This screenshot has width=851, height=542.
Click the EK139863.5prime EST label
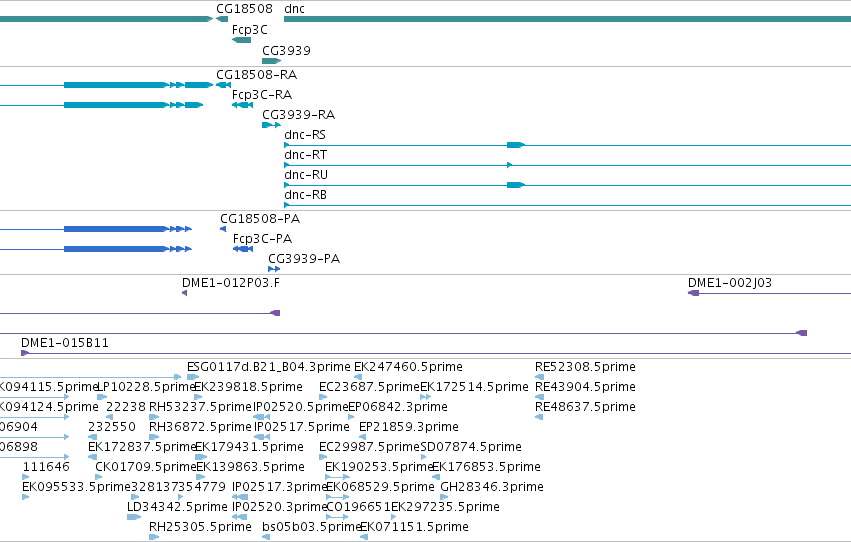(250, 467)
